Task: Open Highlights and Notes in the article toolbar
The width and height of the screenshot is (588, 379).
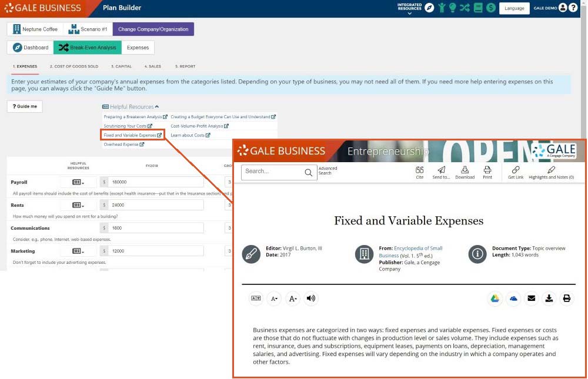Action: (x=552, y=173)
